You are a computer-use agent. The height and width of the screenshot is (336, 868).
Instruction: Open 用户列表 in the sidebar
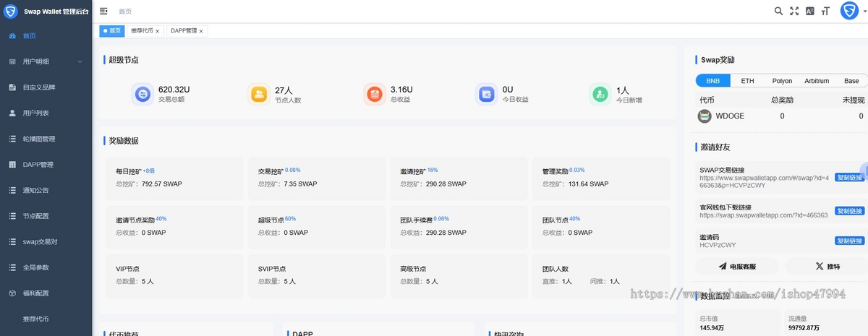46,113
